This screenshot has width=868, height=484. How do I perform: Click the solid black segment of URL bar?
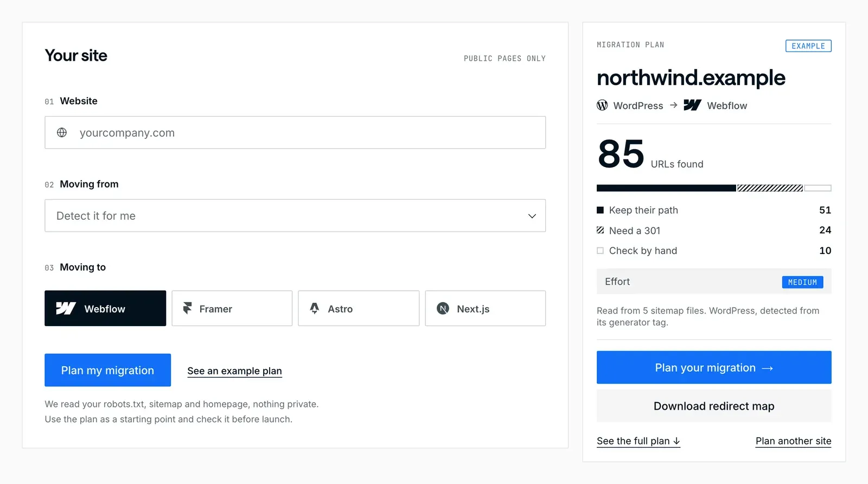[x=666, y=188]
